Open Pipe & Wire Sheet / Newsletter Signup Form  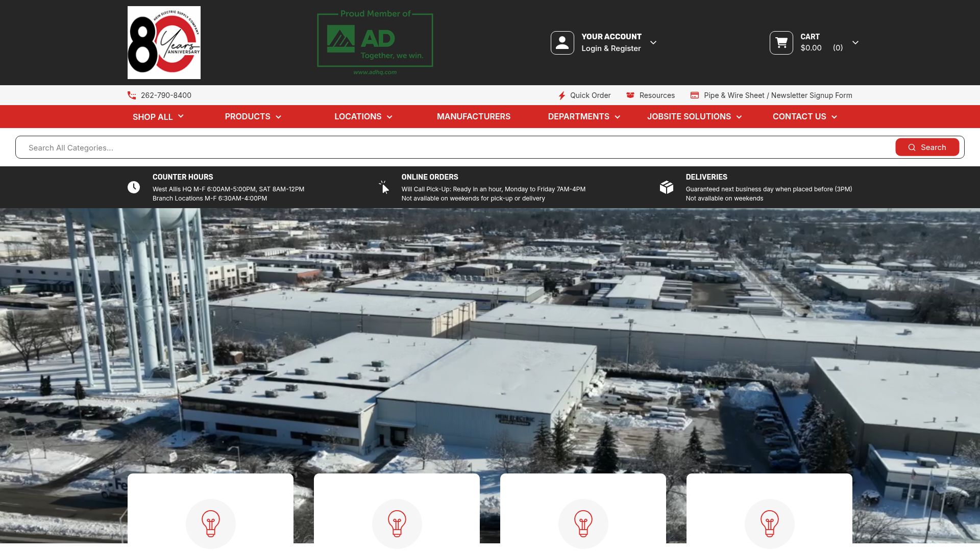(778, 95)
